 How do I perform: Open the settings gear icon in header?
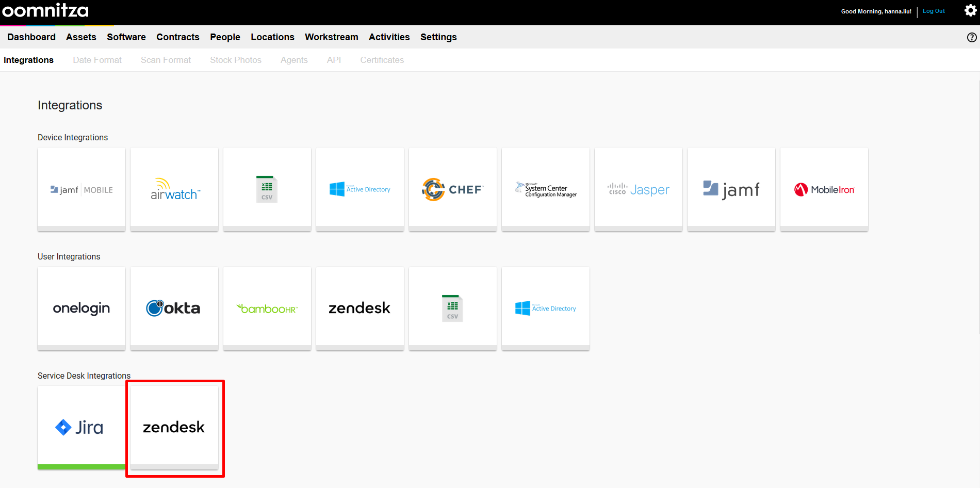point(970,11)
